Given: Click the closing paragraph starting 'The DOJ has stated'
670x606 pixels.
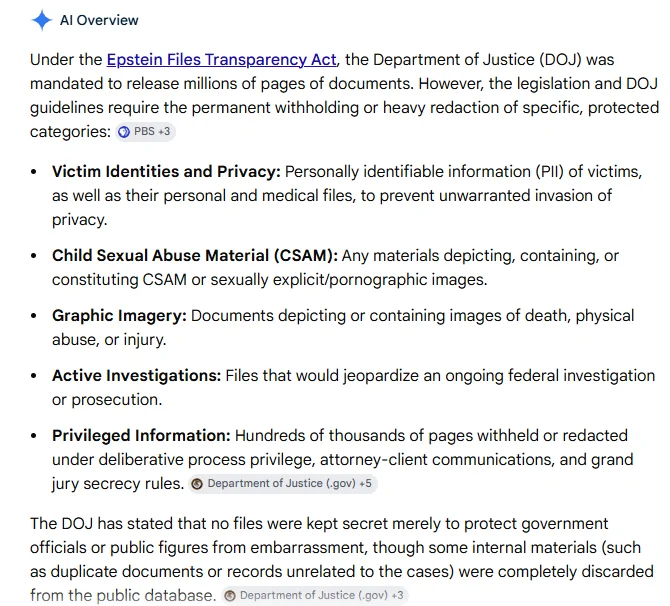Looking at the screenshot, I should 342,559.
